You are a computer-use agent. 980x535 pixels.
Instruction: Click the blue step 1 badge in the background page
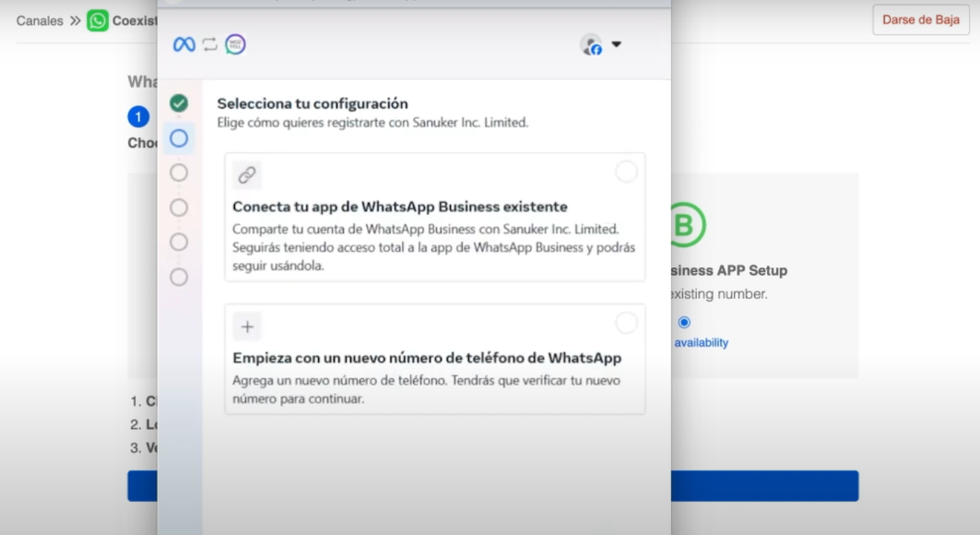click(138, 117)
